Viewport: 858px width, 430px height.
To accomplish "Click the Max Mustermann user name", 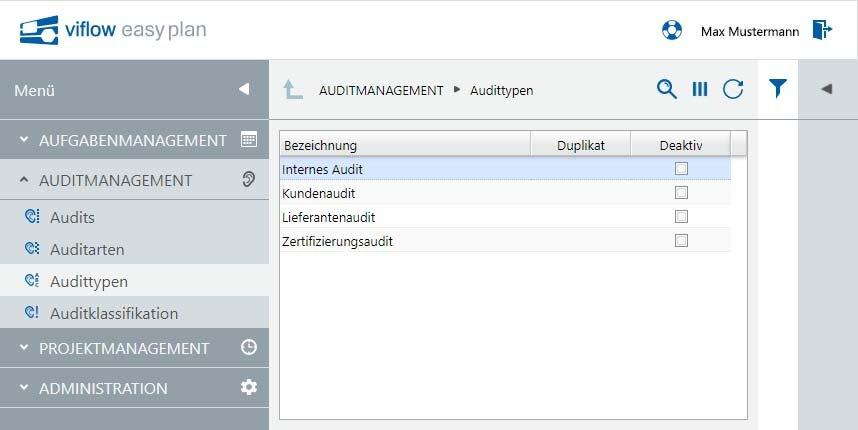I will 749,31.
